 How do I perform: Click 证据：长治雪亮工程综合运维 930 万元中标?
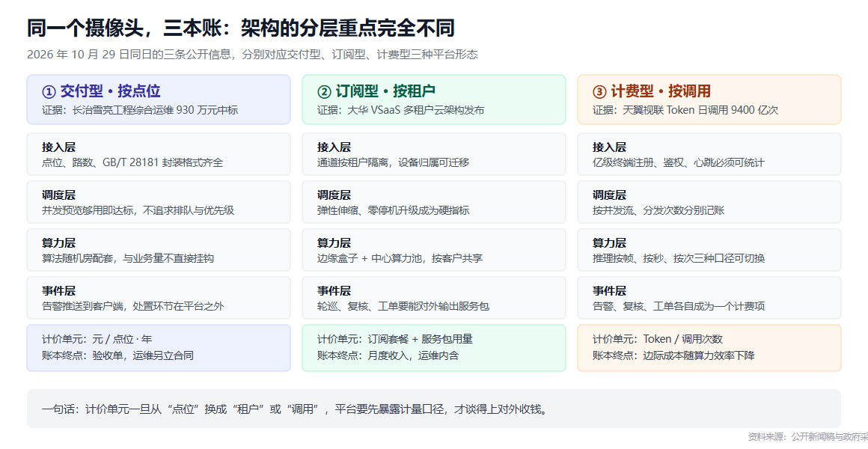click(140, 110)
